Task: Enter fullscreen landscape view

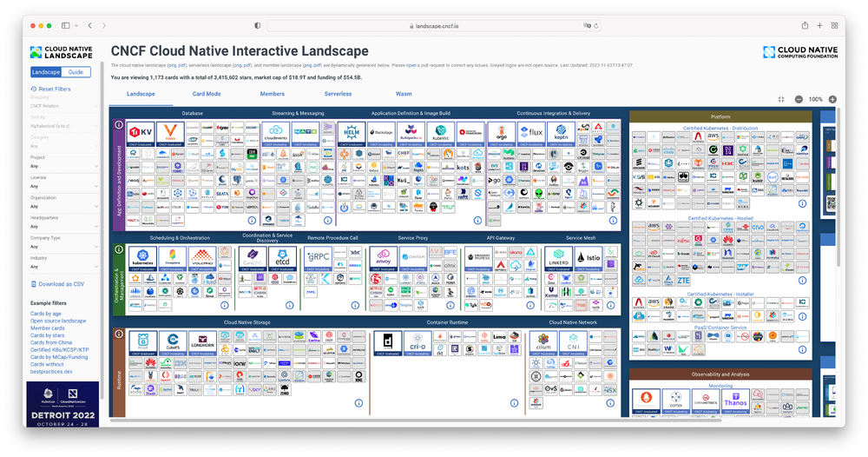Action: coord(781,100)
